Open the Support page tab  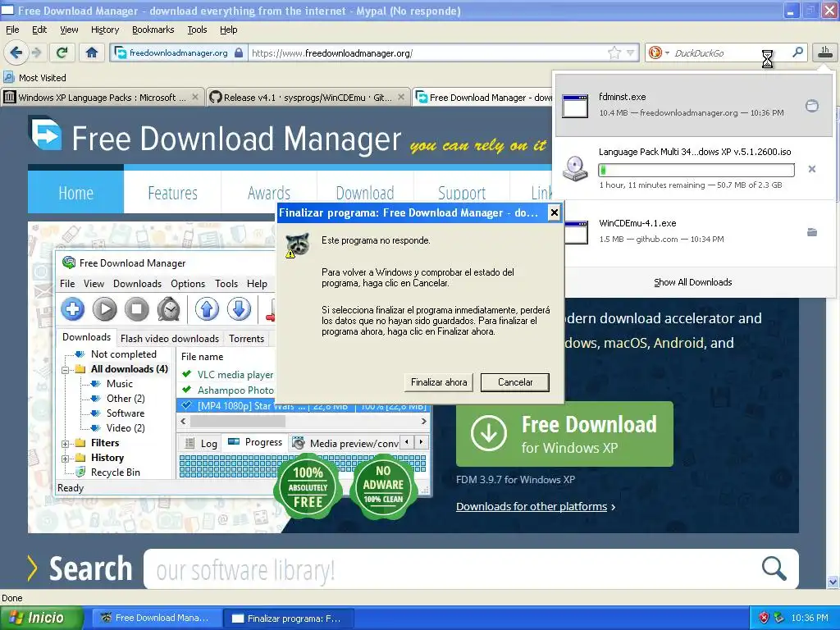coord(462,192)
